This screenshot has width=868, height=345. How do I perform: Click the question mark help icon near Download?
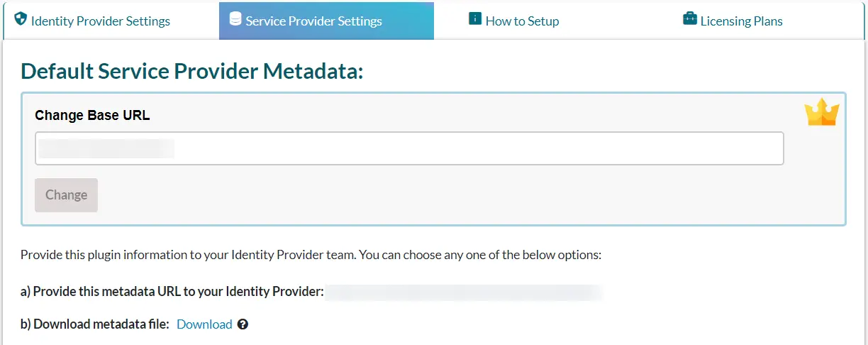pos(243,324)
